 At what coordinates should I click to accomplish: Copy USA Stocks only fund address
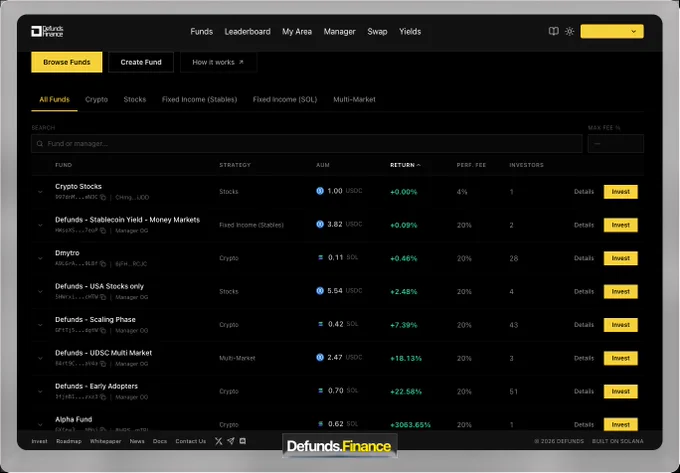coord(103,297)
